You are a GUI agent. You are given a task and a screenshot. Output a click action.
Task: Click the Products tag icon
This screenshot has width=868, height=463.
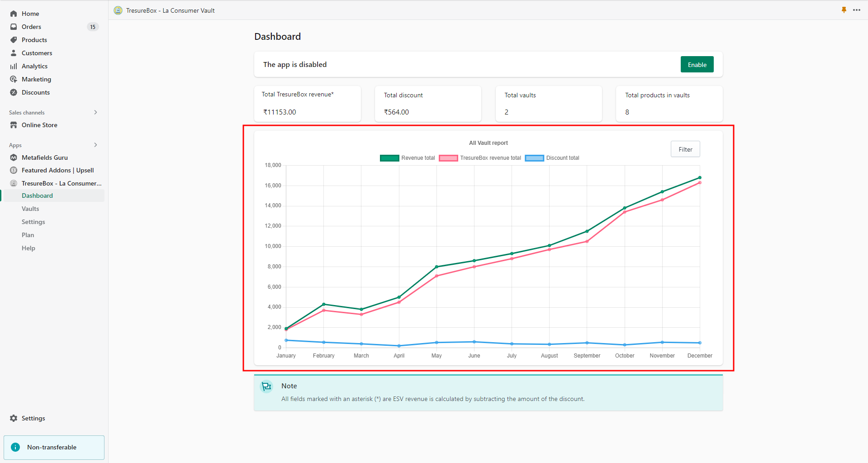(14, 40)
